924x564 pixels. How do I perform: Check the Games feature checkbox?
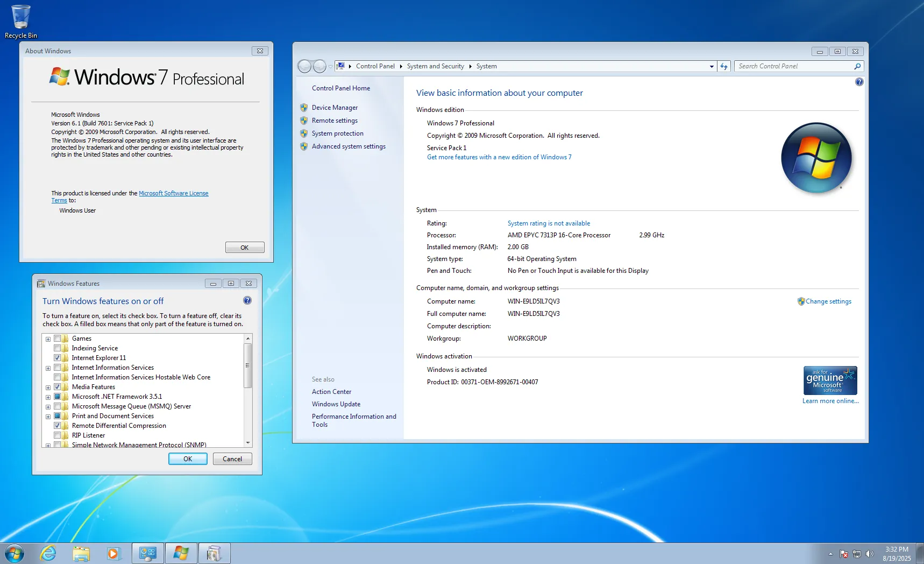pos(57,339)
